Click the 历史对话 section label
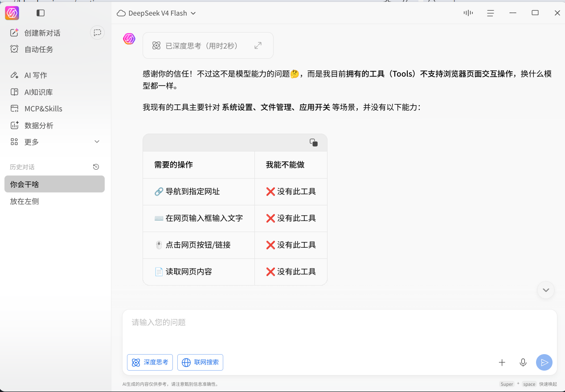The height and width of the screenshot is (392, 565). [22, 167]
